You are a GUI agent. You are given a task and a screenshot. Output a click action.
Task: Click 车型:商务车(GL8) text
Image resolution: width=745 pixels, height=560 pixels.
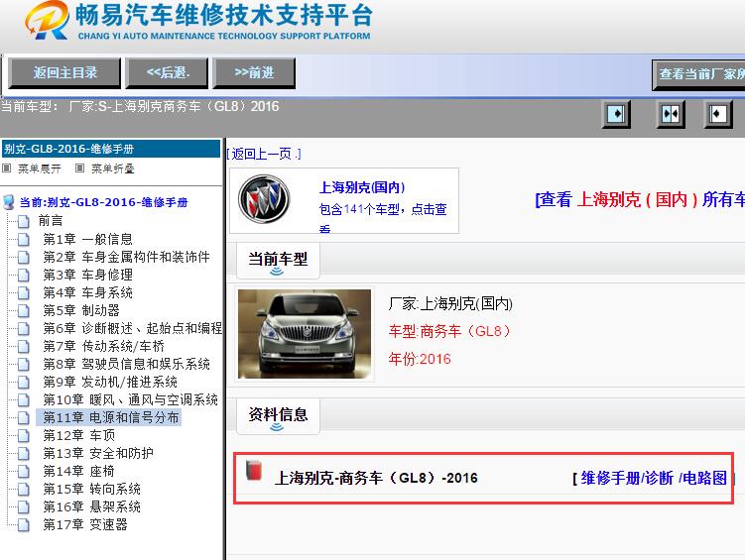pos(449,331)
